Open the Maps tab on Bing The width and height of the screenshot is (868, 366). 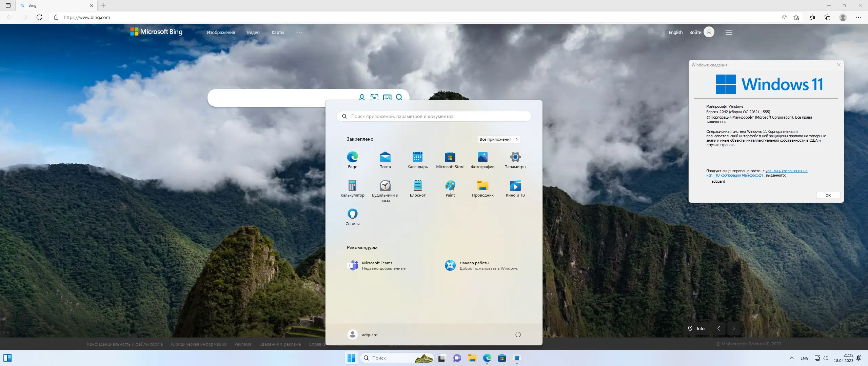(278, 33)
